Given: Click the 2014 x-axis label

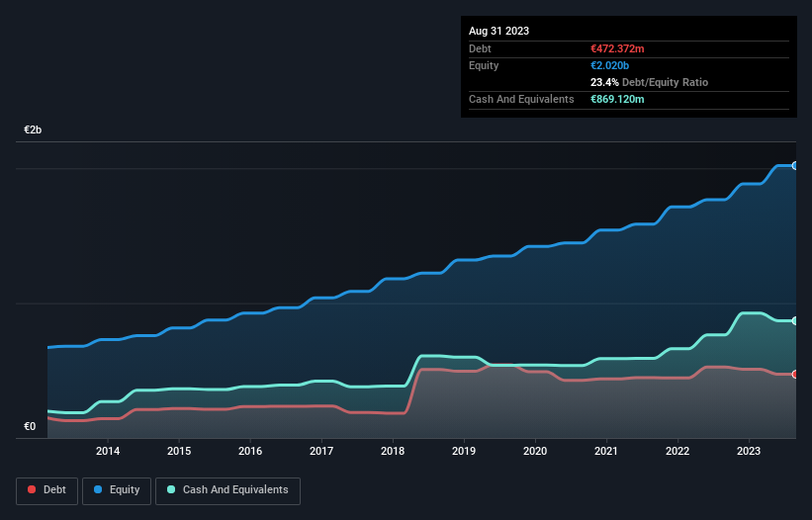Looking at the screenshot, I should (108, 451).
